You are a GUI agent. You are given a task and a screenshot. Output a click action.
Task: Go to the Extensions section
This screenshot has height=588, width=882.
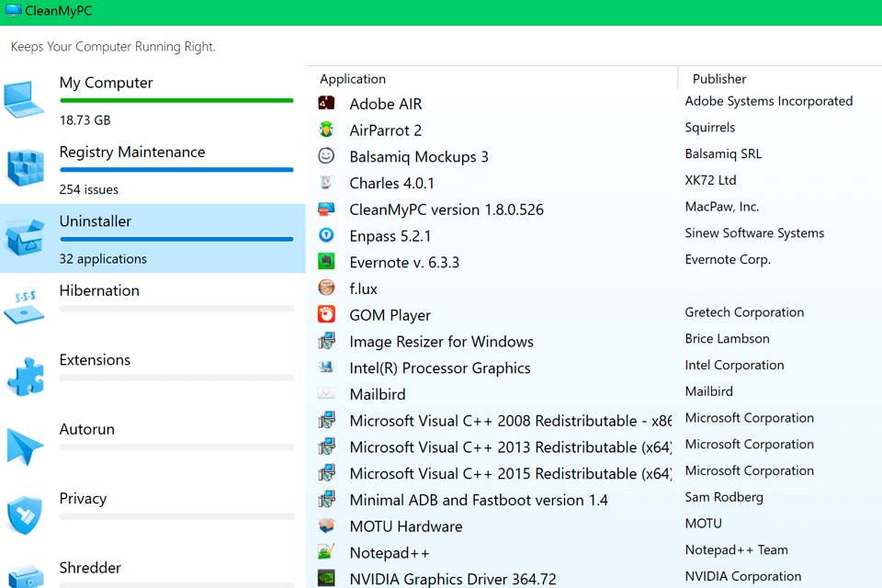[153, 377]
